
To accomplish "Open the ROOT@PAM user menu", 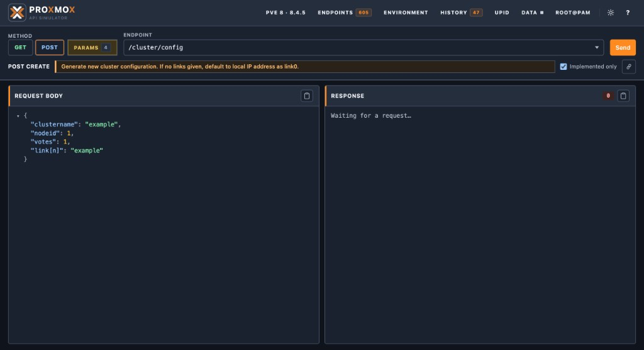I will 573,13.
